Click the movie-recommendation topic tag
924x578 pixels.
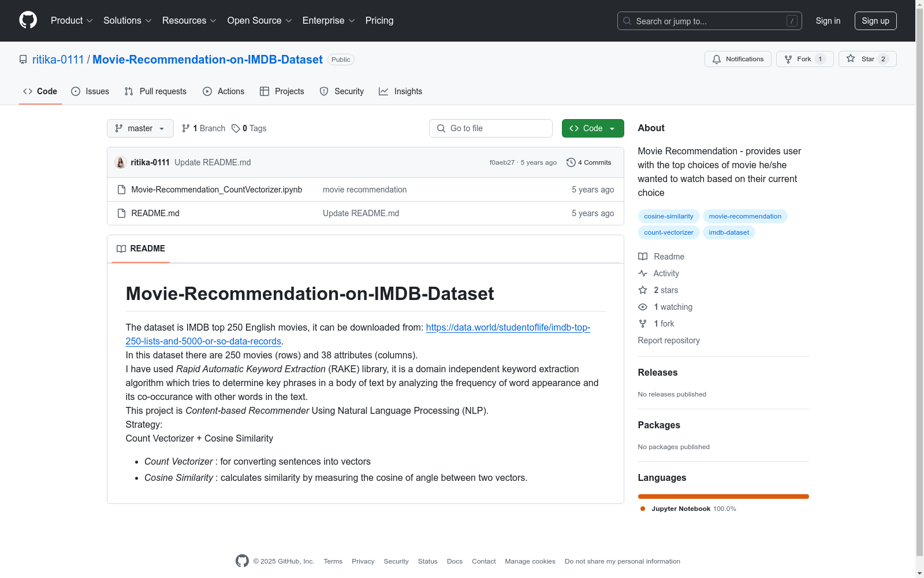click(745, 216)
